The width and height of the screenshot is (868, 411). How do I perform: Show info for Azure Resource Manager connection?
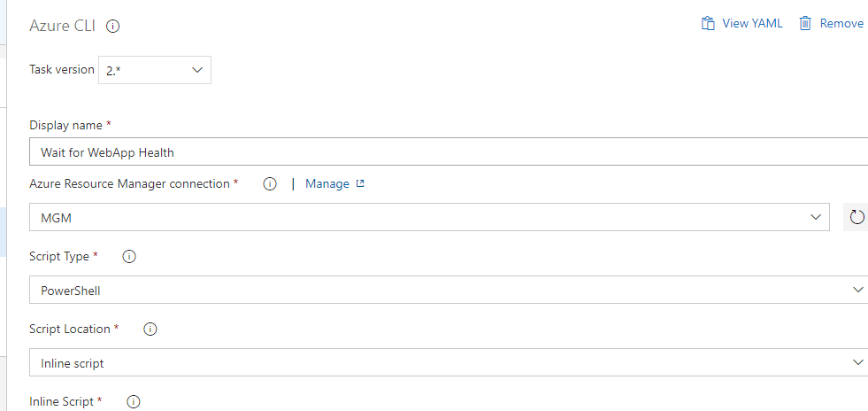coord(270,184)
